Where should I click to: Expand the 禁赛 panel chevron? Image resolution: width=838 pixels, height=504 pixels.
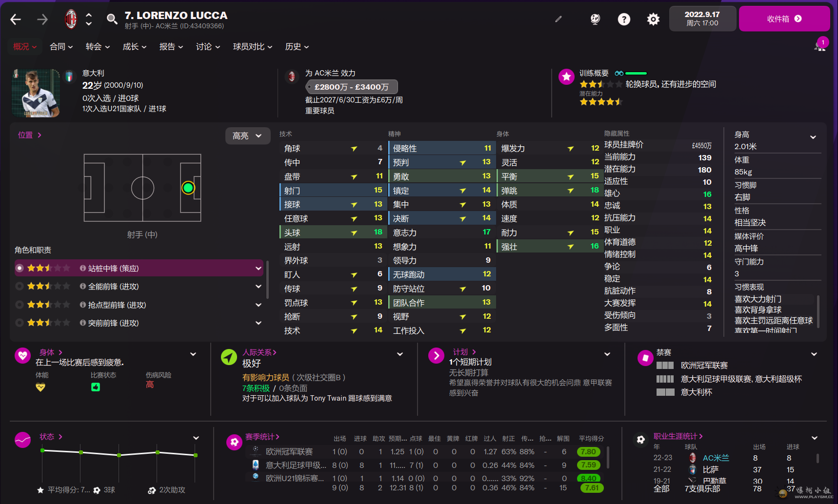814,354
